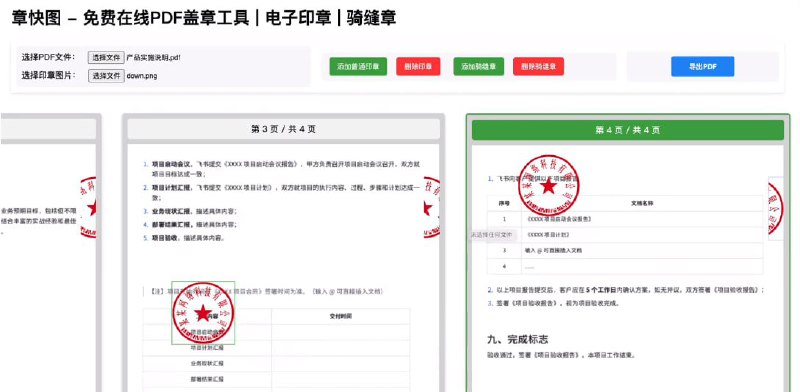Viewport: 800px width, 392px height.
Task: Click 选择文件 button for 印章图片
Action: (x=106, y=76)
